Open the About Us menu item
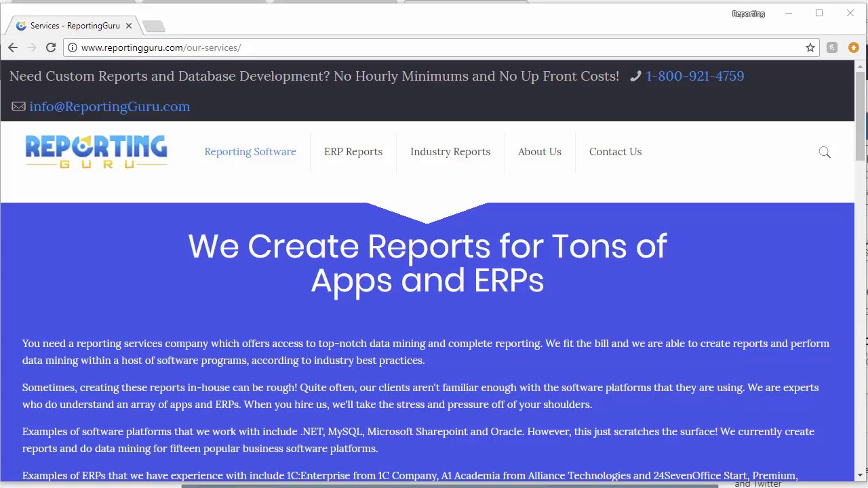 540,152
